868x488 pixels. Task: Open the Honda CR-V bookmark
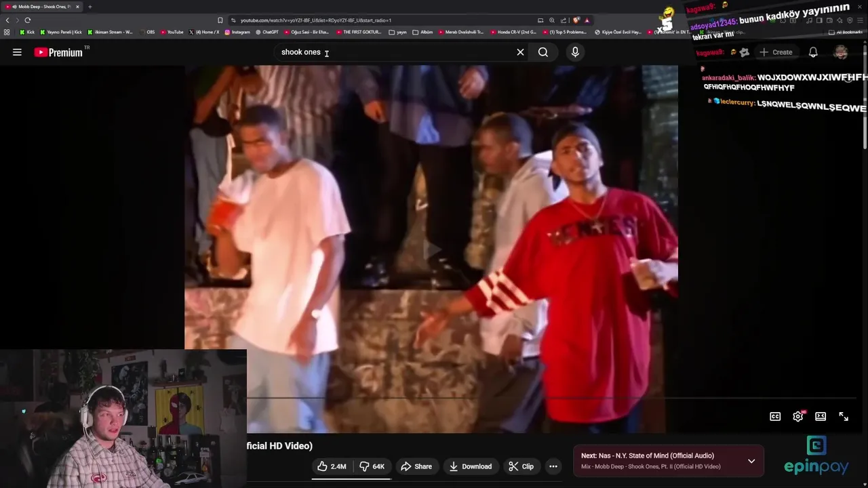click(513, 32)
